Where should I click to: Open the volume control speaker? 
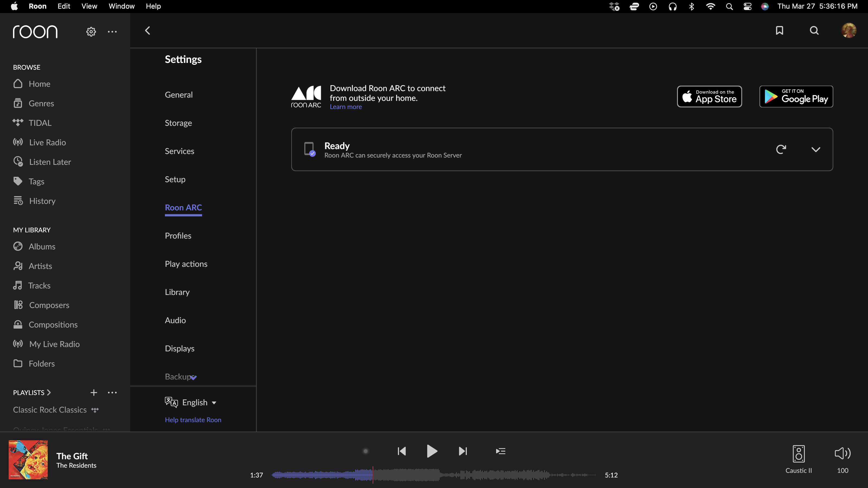(x=843, y=454)
